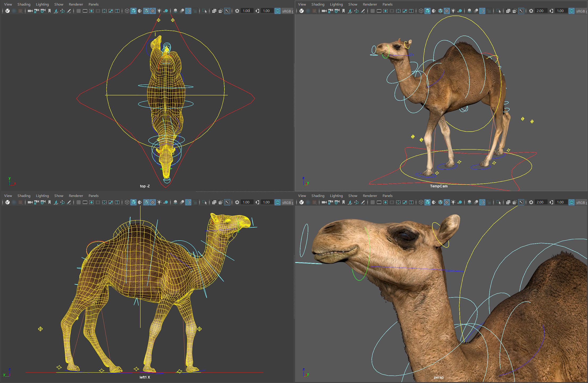
Task: Click Image Plane icon in top -Z panel
Action: pos(56,11)
